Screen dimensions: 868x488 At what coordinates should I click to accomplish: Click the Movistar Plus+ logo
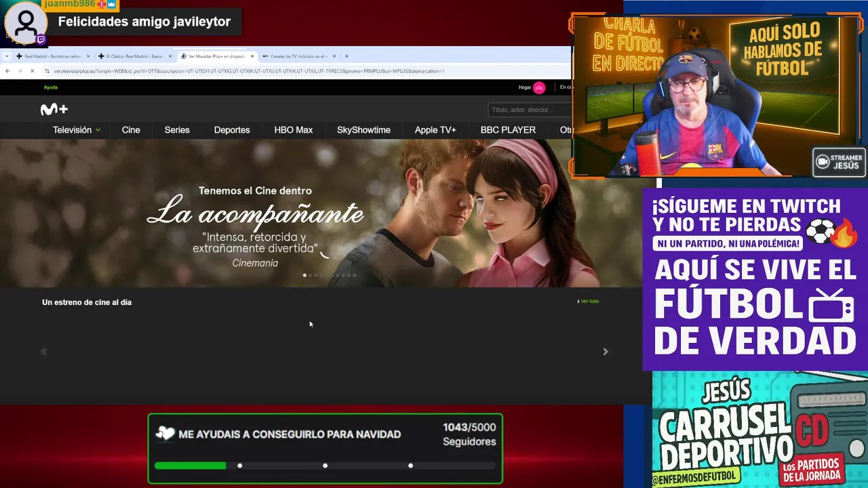point(54,109)
